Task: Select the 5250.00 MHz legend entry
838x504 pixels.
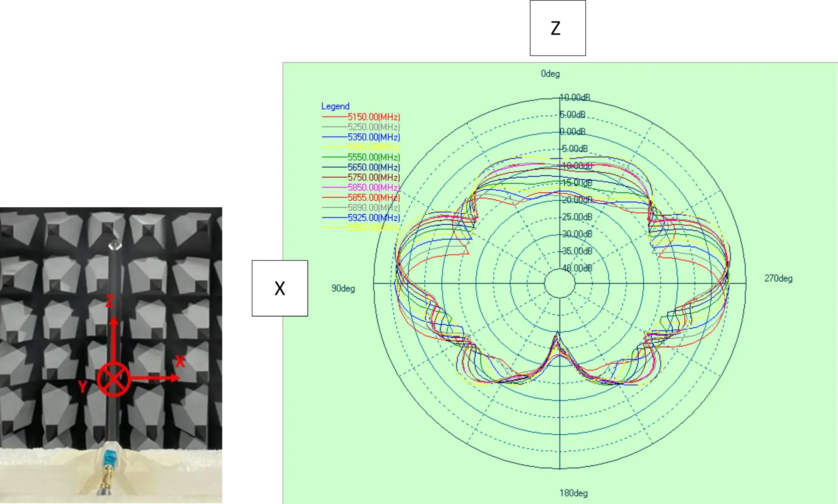Action: click(373, 127)
